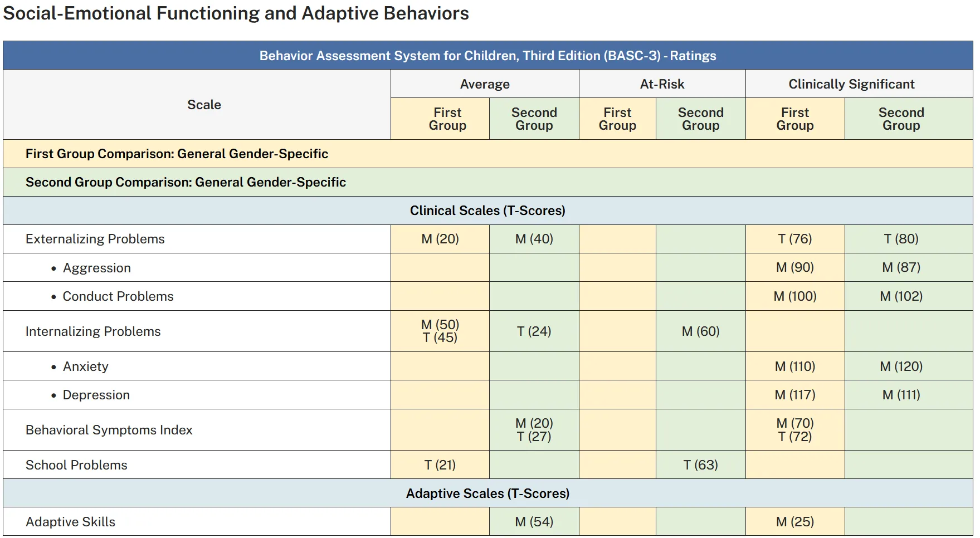This screenshot has width=980, height=538.
Task: Select 'First Group Comparison: General Gender-Specific' row
Action: point(487,154)
